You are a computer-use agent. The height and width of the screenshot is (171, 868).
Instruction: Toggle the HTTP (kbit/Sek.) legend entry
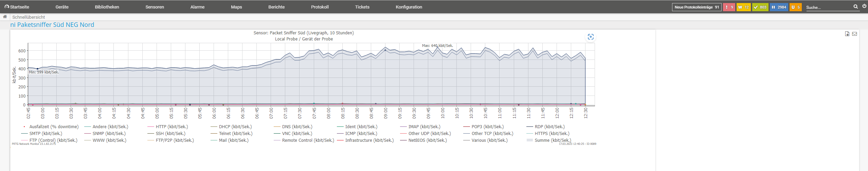171,127
